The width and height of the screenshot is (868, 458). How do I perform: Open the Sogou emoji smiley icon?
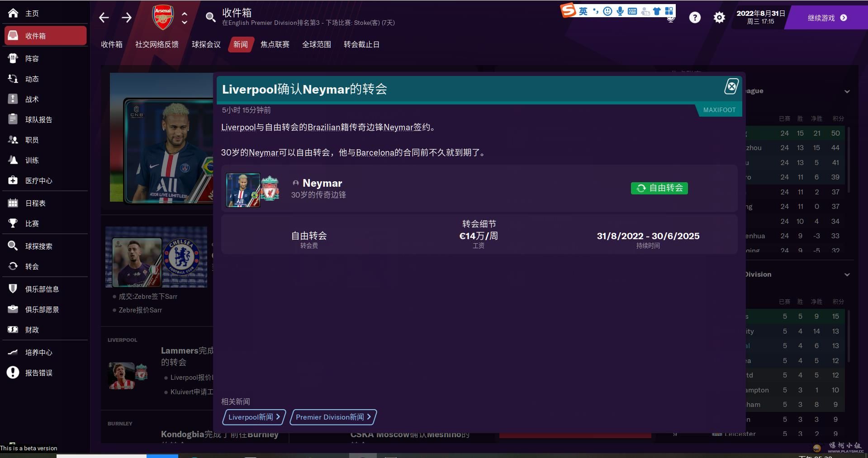pos(608,11)
